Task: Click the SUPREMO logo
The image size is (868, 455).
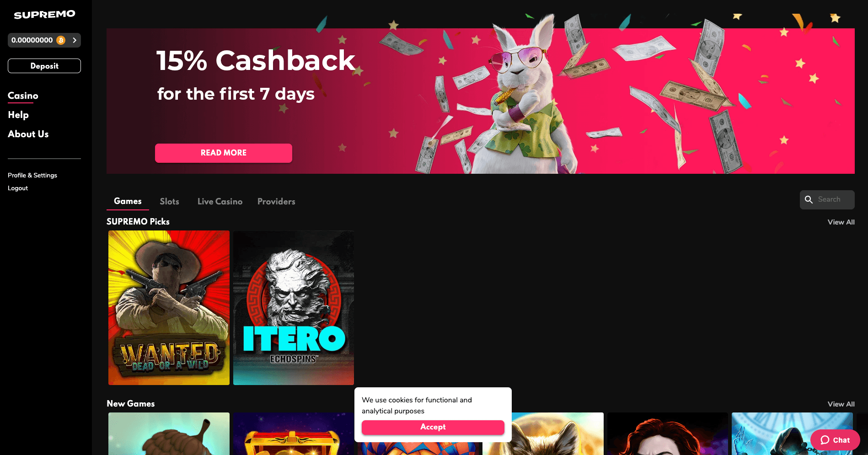Action: (44, 15)
